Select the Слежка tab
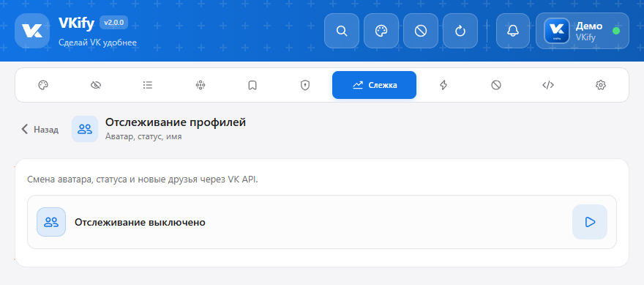 pos(374,85)
